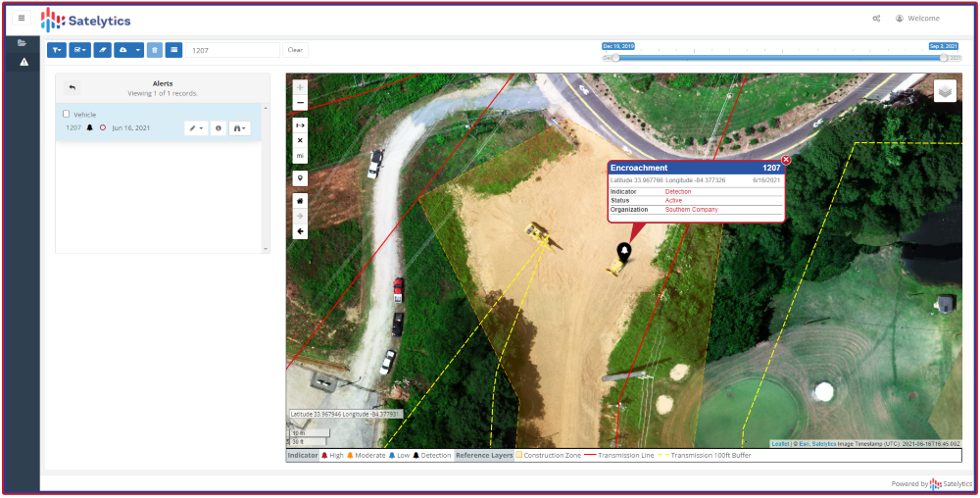Toggle the mi distance unit button

pos(300,156)
